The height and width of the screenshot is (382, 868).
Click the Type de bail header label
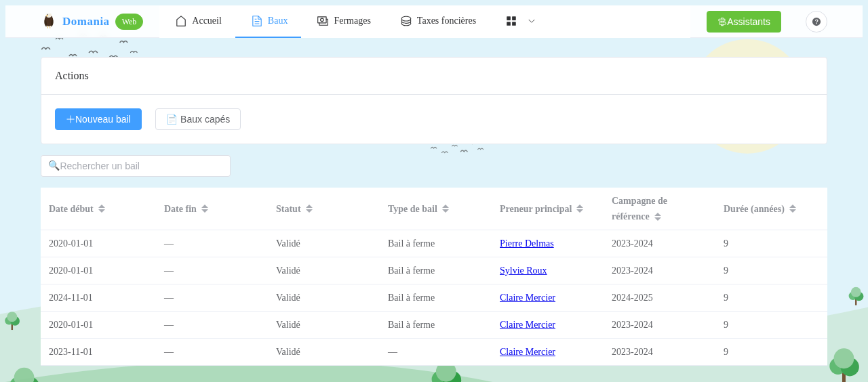tap(412, 209)
